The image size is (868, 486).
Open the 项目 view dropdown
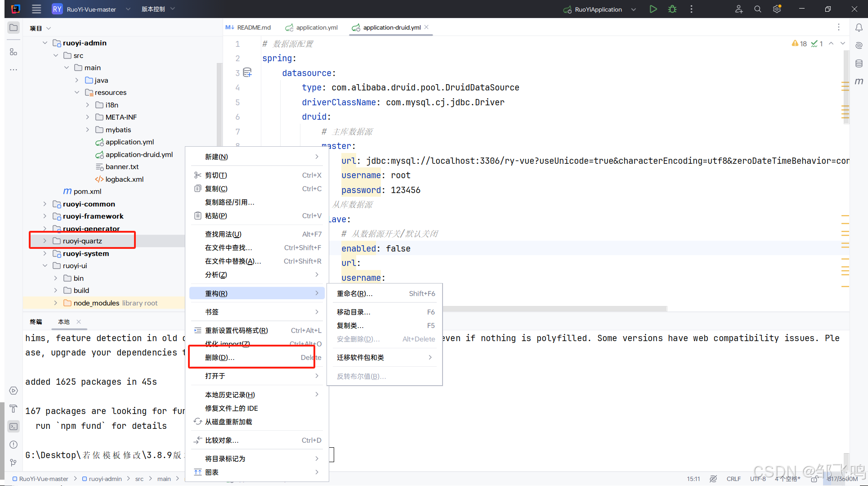click(x=40, y=28)
